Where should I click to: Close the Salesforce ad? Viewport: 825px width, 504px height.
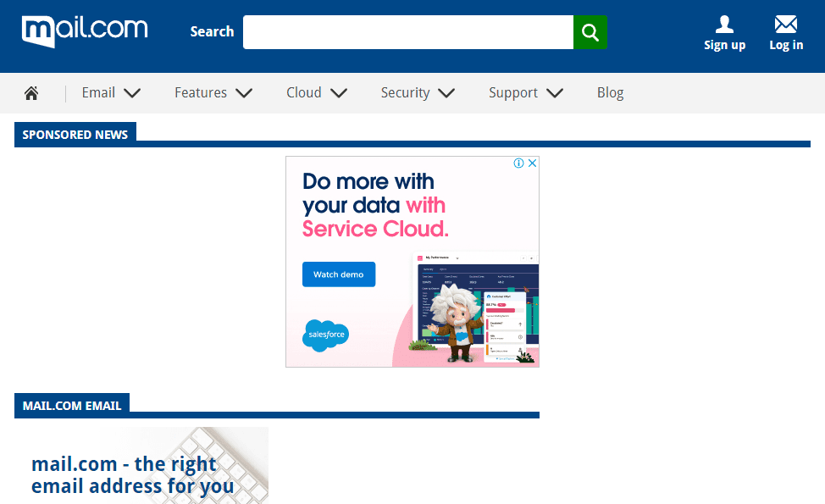tap(533, 163)
